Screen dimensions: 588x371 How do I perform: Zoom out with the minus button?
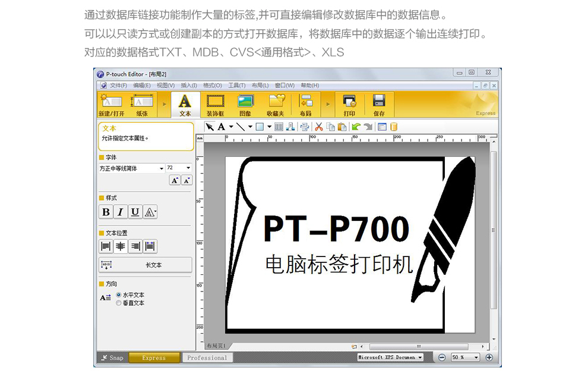coord(442,357)
